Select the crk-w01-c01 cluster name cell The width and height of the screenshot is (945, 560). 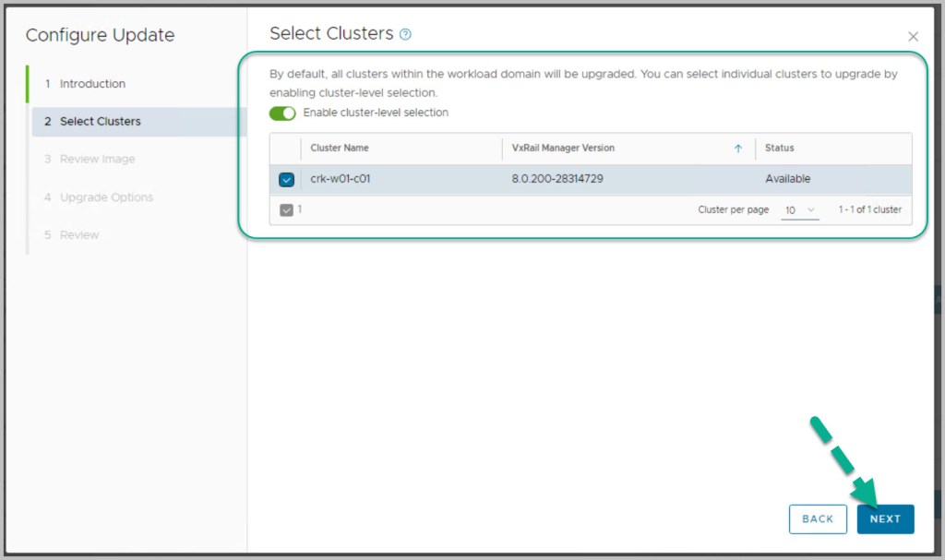(341, 179)
